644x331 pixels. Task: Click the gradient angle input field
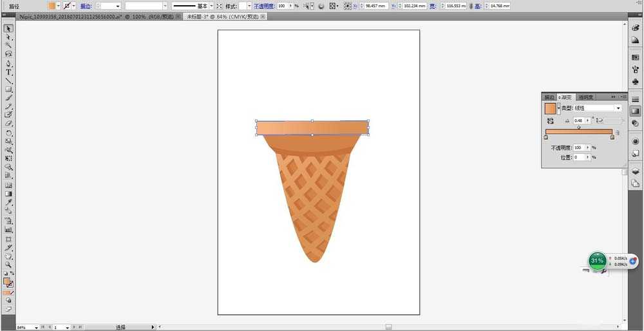click(580, 120)
